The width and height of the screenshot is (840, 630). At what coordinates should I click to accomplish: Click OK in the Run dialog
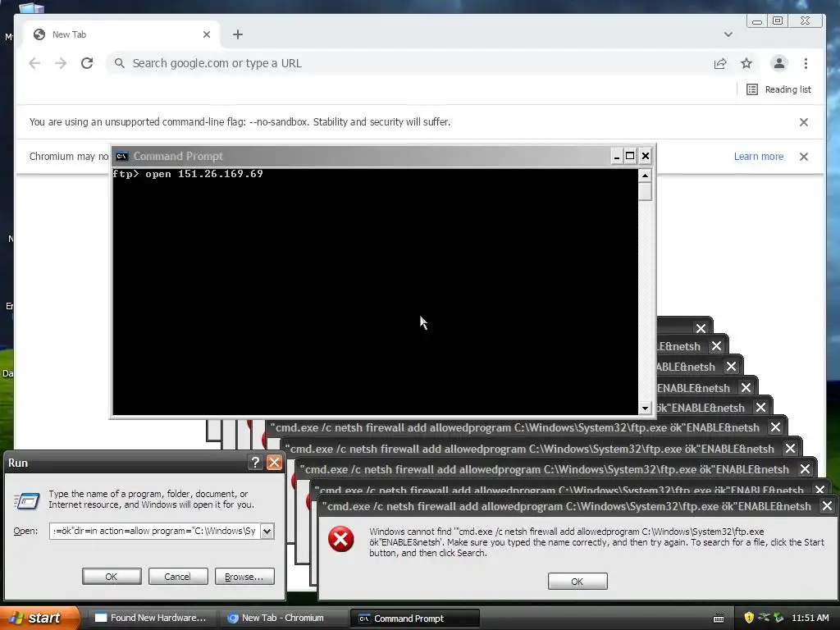tap(112, 577)
